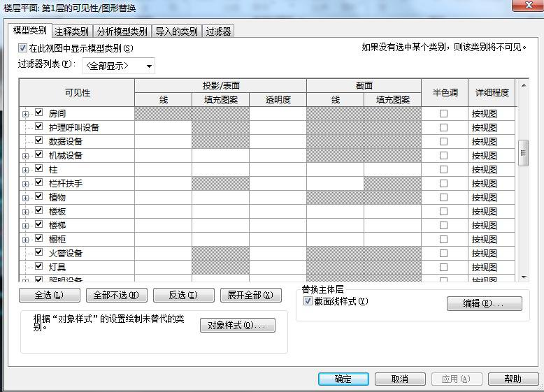Enable halftone for 灯具 row
This screenshot has height=392, width=544.
coord(443,267)
